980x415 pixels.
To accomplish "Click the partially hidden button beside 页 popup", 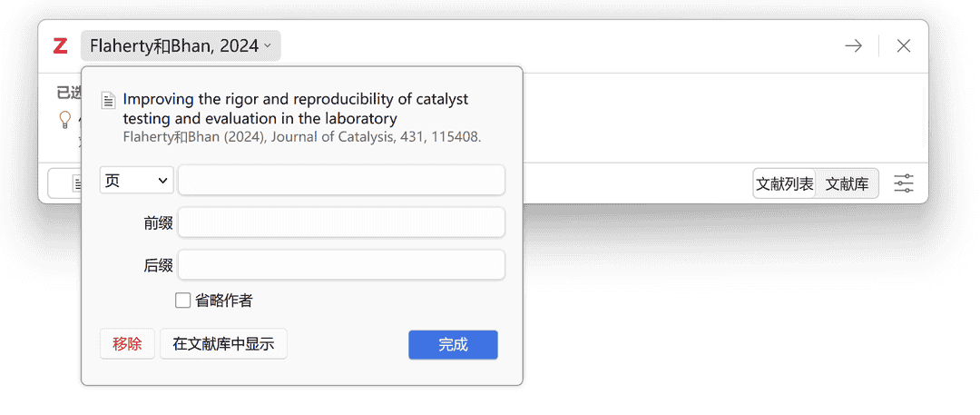I will click(x=64, y=183).
